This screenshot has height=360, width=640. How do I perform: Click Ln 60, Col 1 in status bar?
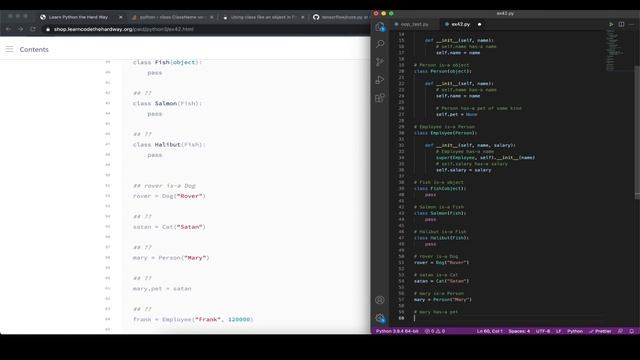click(489, 331)
